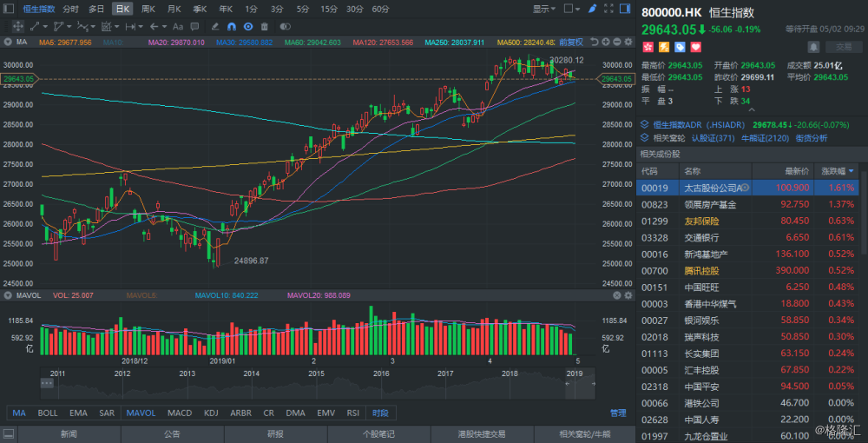This screenshot has height=443, width=868.
Task: Open wave tool dropdown arrow
Action: click(x=93, y=26)
